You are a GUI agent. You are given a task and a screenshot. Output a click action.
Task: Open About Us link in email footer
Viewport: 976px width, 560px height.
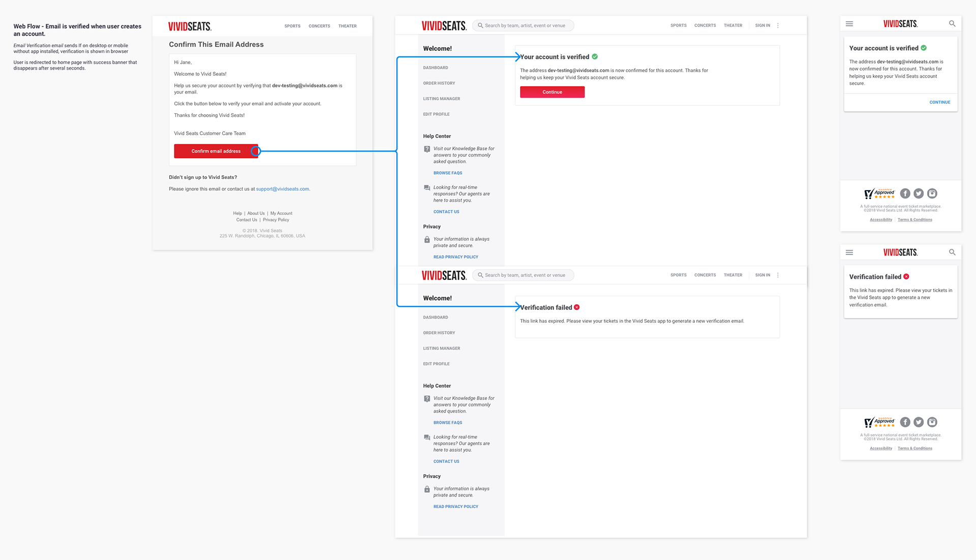click(x=256, y=213)
